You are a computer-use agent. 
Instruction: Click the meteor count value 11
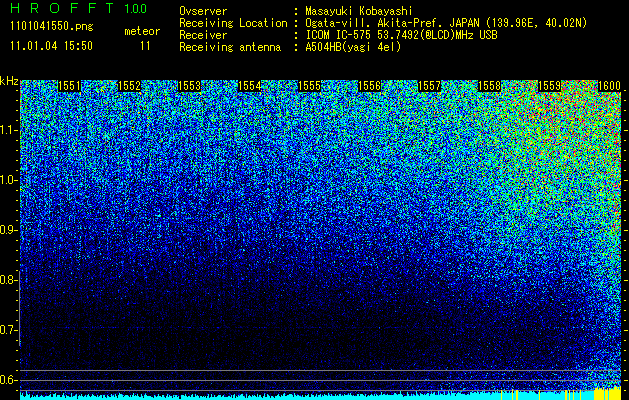pos(145,46)
